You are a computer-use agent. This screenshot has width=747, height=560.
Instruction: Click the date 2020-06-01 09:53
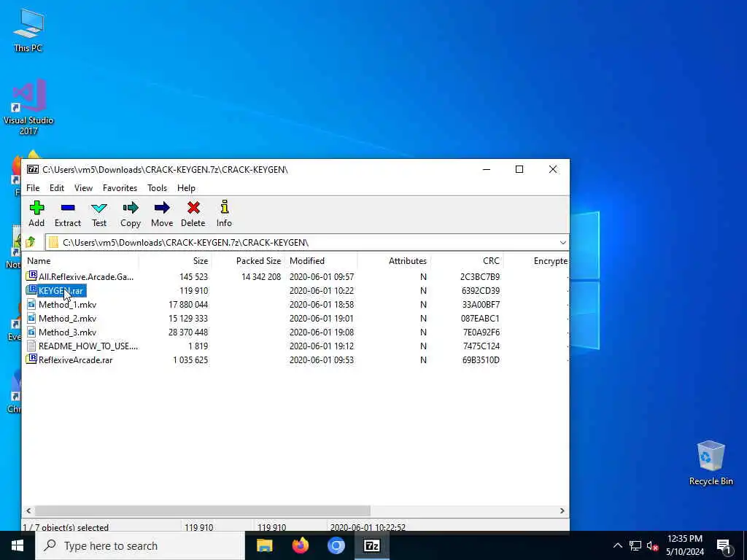coord(322,359)
